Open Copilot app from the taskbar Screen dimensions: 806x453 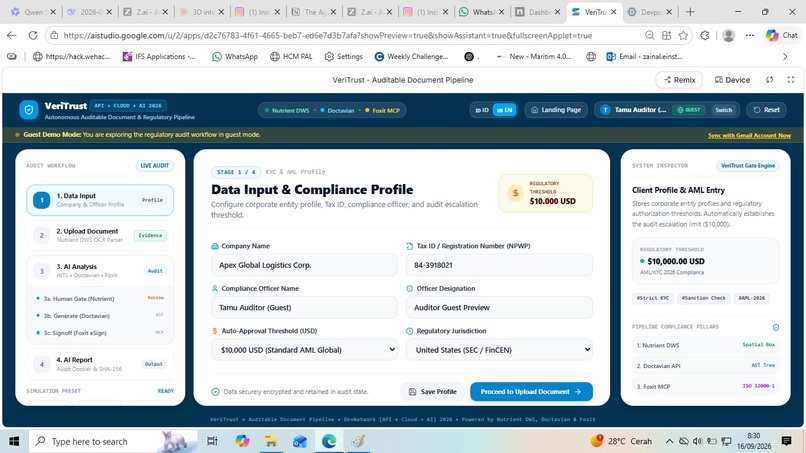pos(242,441)
